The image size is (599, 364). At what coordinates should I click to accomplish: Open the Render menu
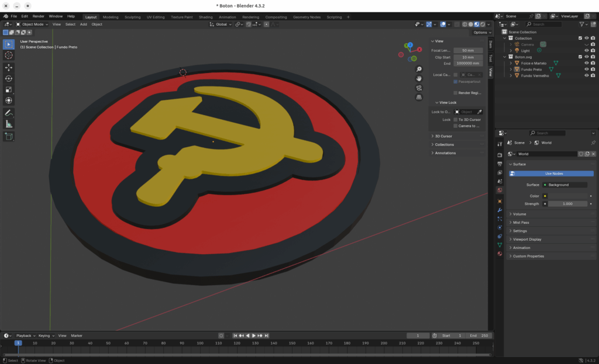click(38, 16)
